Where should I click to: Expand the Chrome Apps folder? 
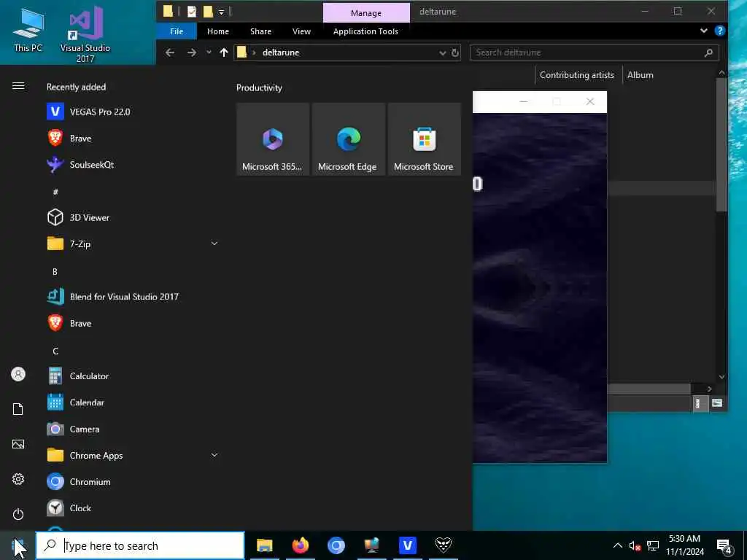click(x=133, y=455)
